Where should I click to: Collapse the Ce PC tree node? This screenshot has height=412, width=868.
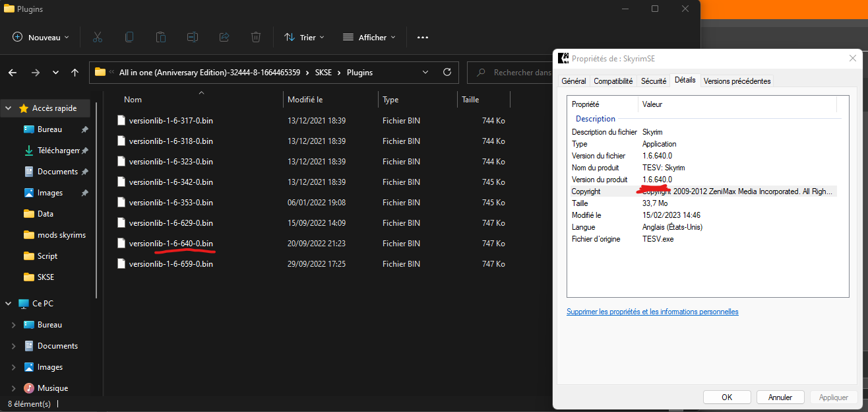(9, 304)
